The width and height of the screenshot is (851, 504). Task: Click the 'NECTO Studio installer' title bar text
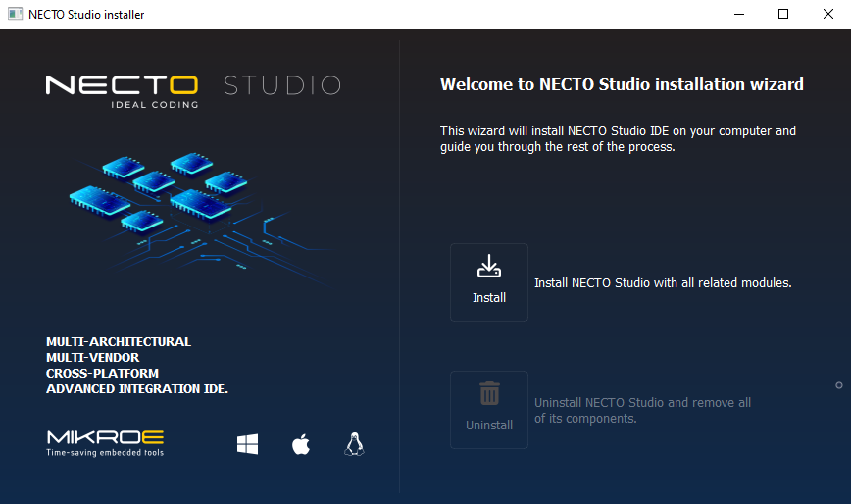click(x=86, y=14)
